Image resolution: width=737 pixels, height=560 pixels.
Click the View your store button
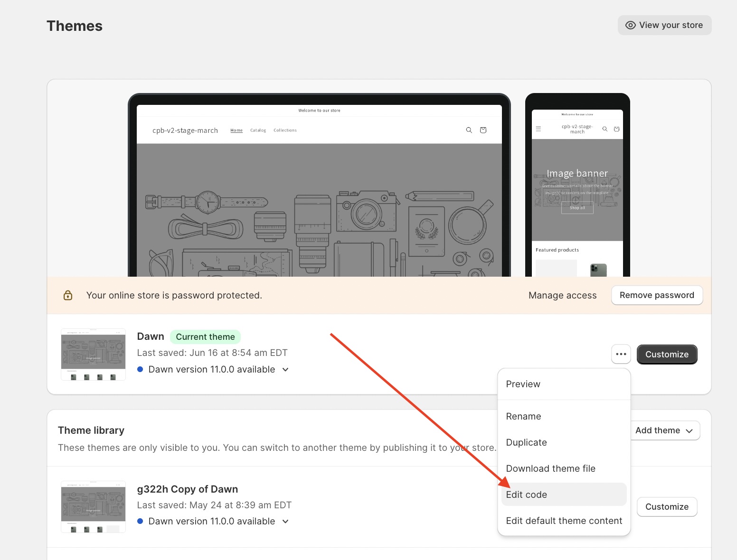[664, 25]
